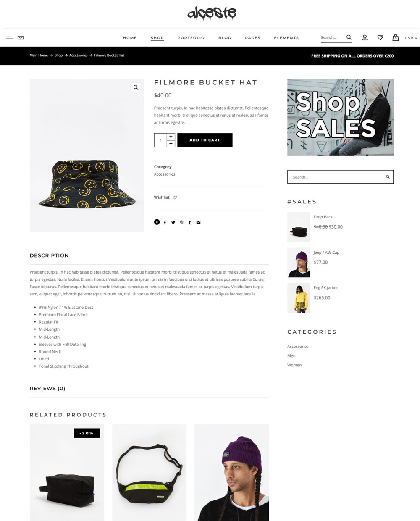Screen dimensions: 420x521
Task: Expand the Reviews (0) section
Action: coord(47,389)
